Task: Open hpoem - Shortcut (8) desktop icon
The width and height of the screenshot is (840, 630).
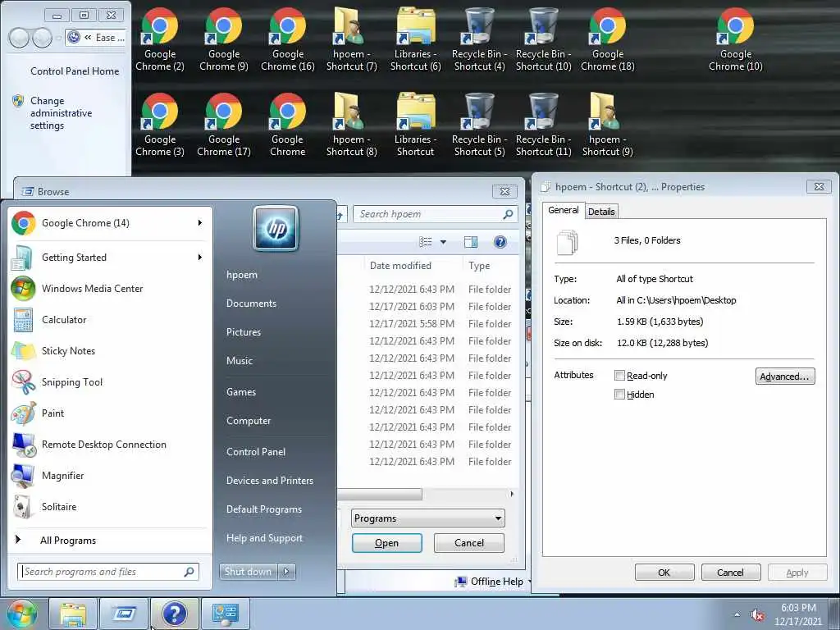Action: tap(351, 125)
